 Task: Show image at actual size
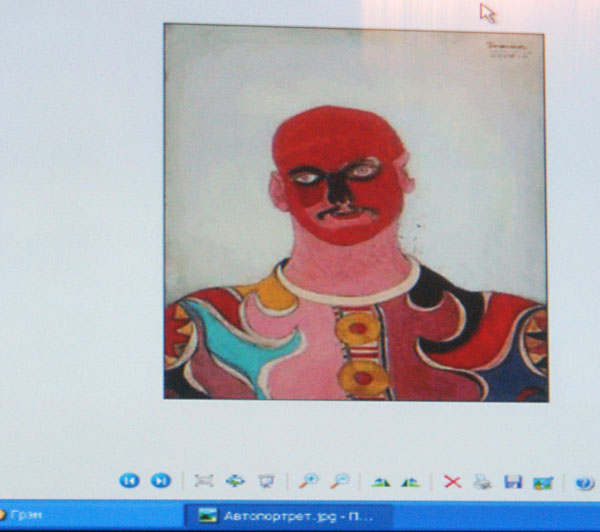tap(235, 481)
